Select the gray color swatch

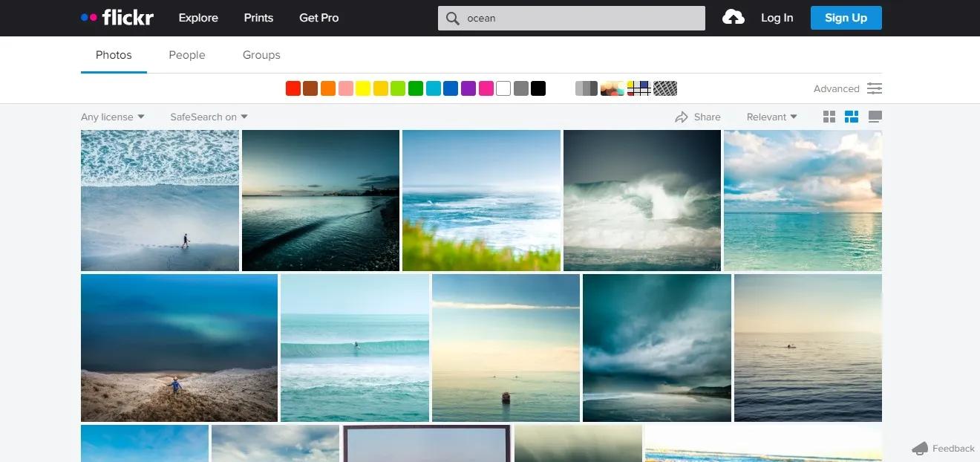(520, 88)
